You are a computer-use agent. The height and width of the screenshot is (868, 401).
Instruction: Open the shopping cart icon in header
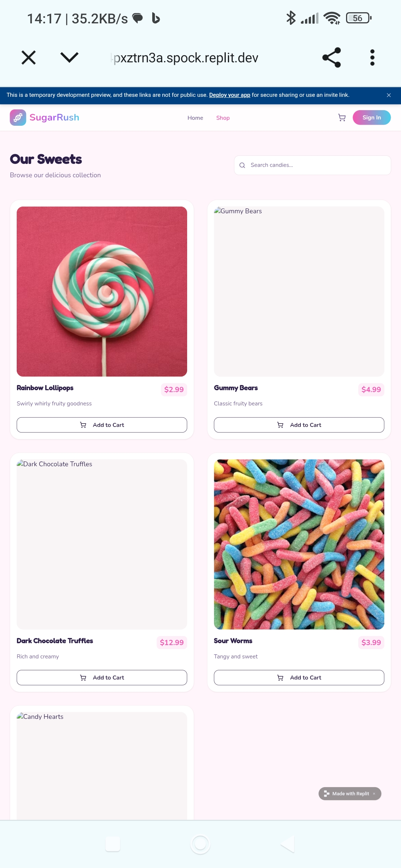click(x=342, y=118)
